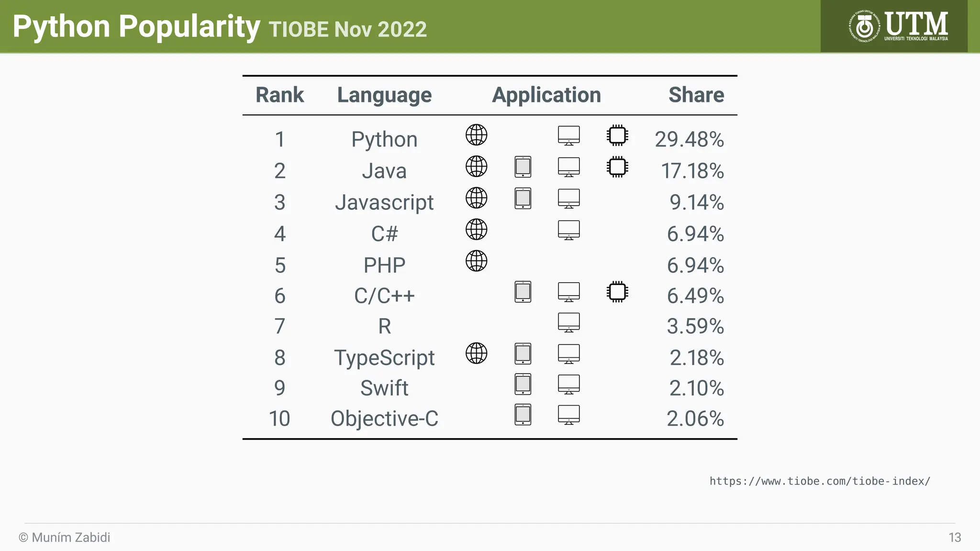Click the chip icon in C/C++ row
Image resolution: width=980 pixels, height=551 pixels.
[617, 292]
